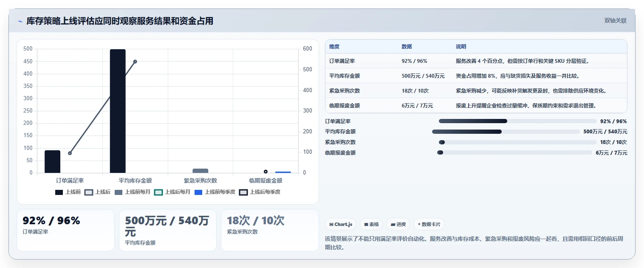The image size is (644, 268).
Task: Toggle the 上线前 legend item
Action: [x=68, y=192]
